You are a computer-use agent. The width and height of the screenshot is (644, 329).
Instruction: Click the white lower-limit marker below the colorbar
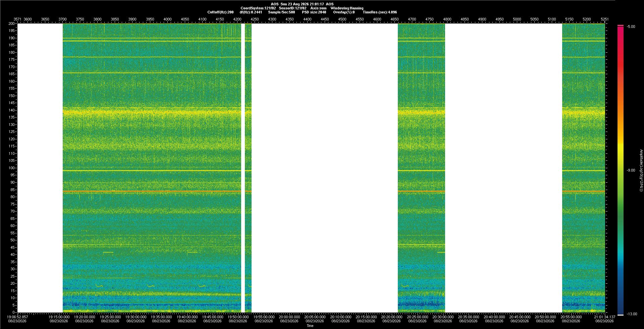click(621, 315)
